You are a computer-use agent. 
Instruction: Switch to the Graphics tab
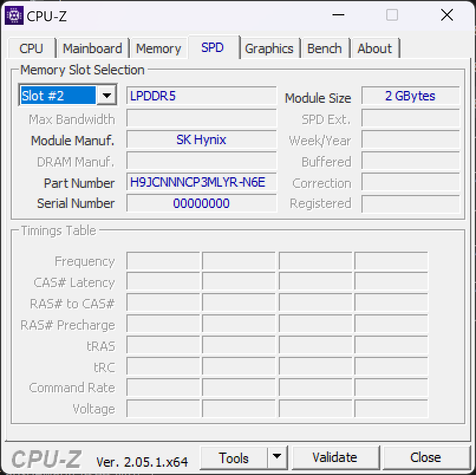click(x=269, y=48)
